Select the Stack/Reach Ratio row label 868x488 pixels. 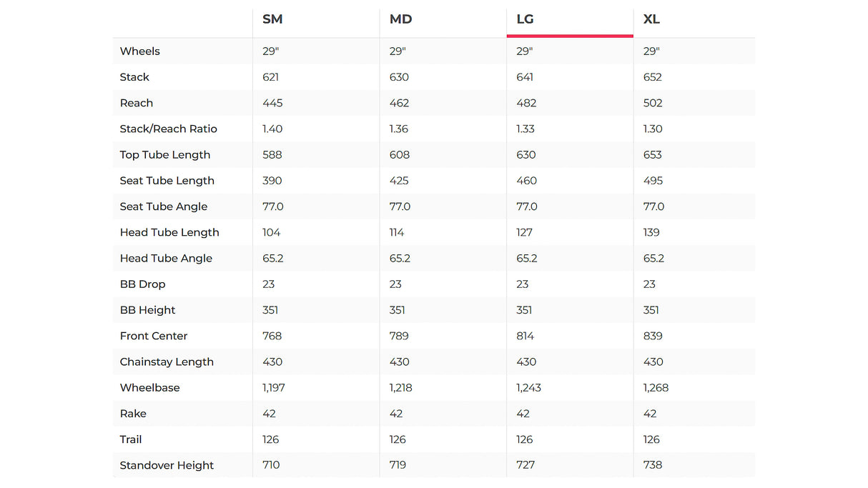click(168, 129)
